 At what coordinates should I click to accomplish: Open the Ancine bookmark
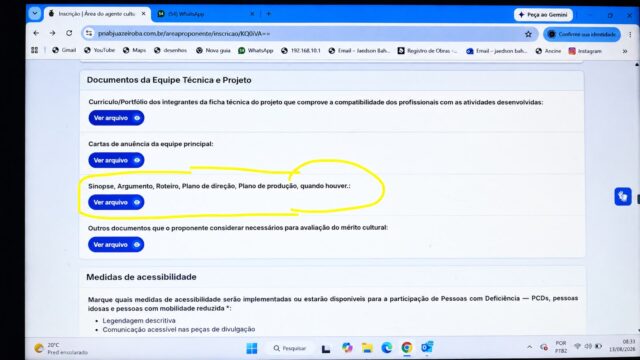[548, 51]
